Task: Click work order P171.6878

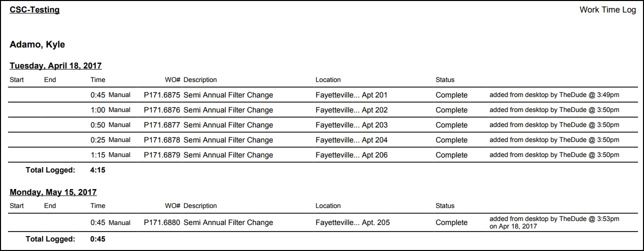Action: pyautogui.click(x=162, y=140)
